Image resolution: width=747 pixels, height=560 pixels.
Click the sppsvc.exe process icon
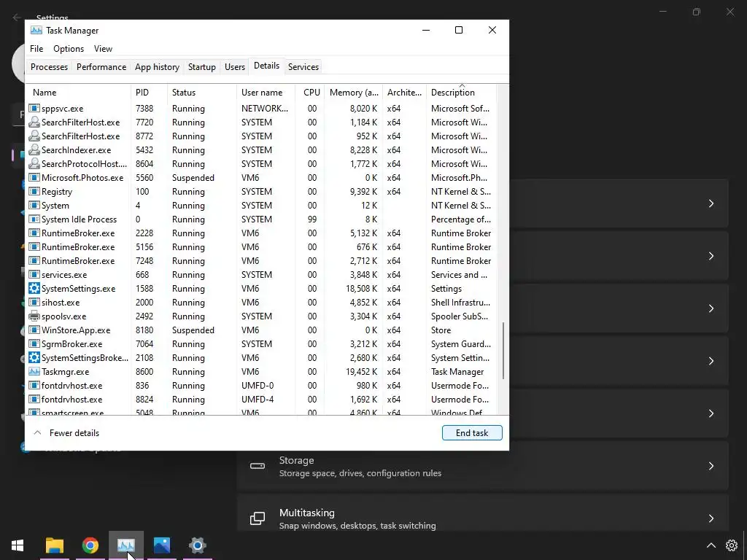pos(34,109)
